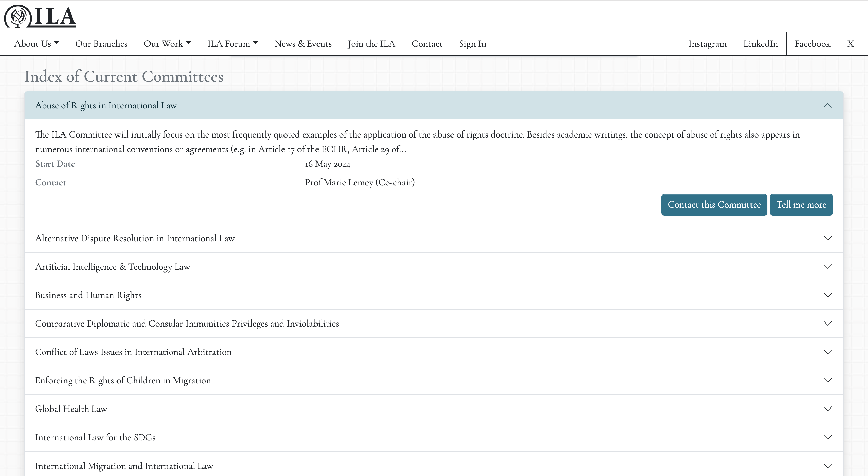This screenshot has width=868, height=476.
Task: Click the ILA globe logo
Action: coord(40,16)
